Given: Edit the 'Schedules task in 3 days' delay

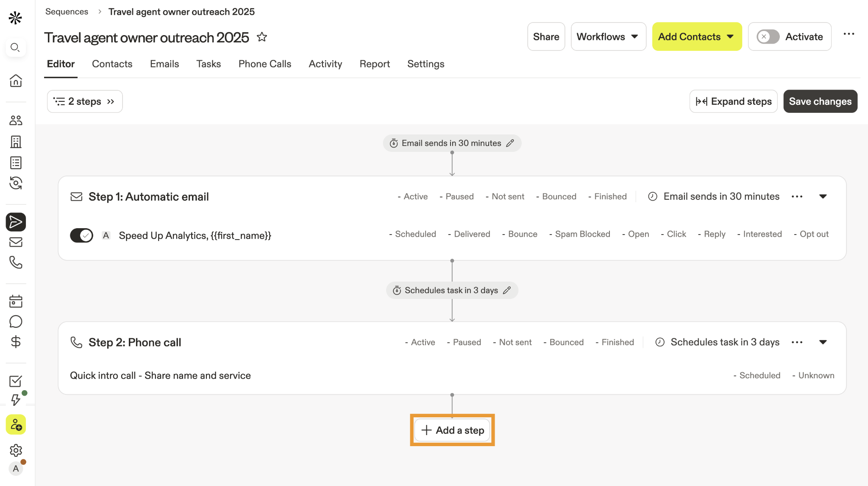Looking at the screenshot, I should point(507,290).
